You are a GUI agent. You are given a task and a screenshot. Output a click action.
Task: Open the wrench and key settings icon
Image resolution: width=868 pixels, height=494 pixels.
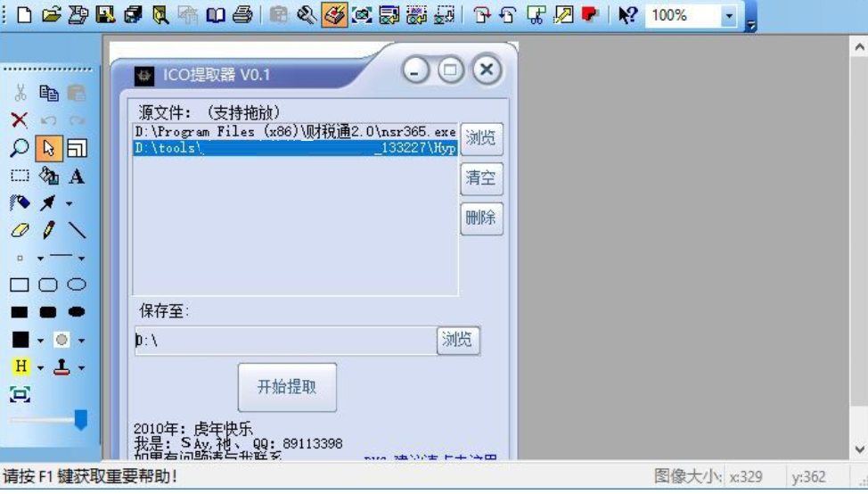pyautogui.click(x=307, y=15)
